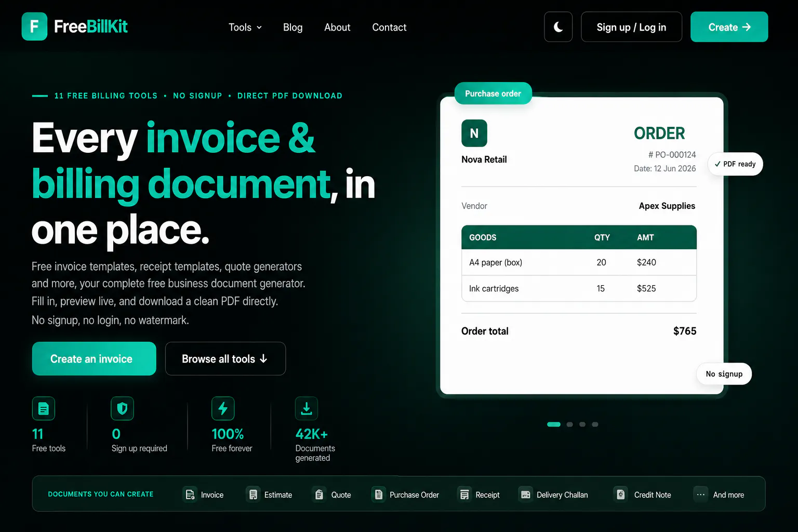
Task: Click the Invoice document icon
Action: pos(190,495)
